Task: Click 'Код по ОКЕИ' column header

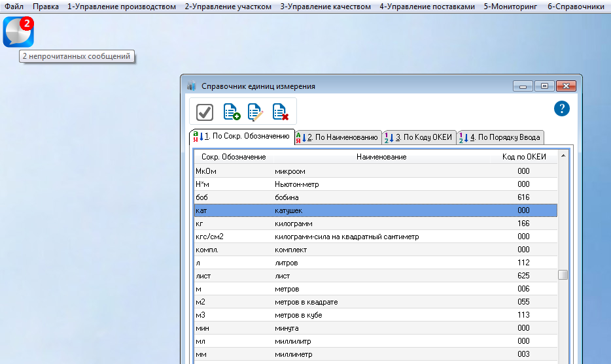Action: [523, 157]
